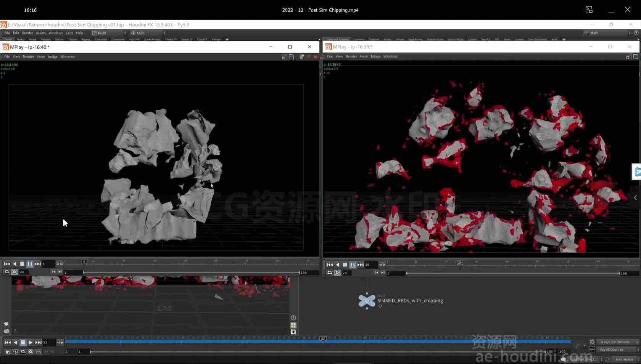Screen dimensions: 641x364
Task: Open the viewport info icon
Action: point(293,318)
